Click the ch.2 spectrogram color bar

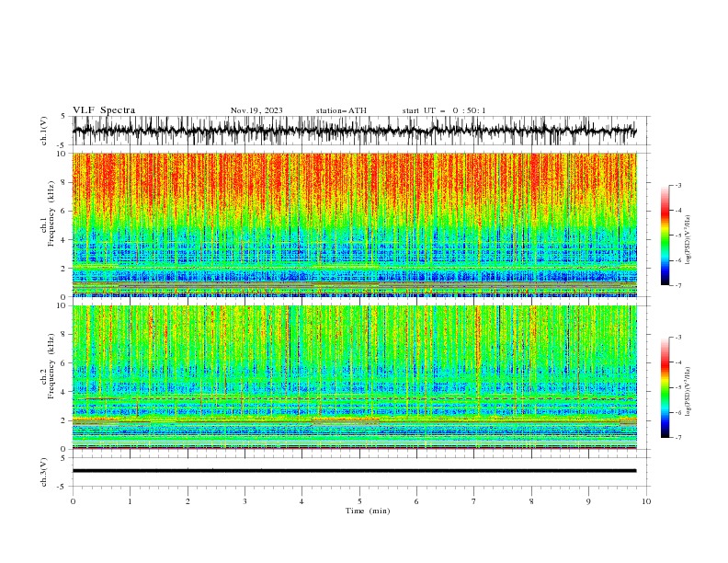665,387
